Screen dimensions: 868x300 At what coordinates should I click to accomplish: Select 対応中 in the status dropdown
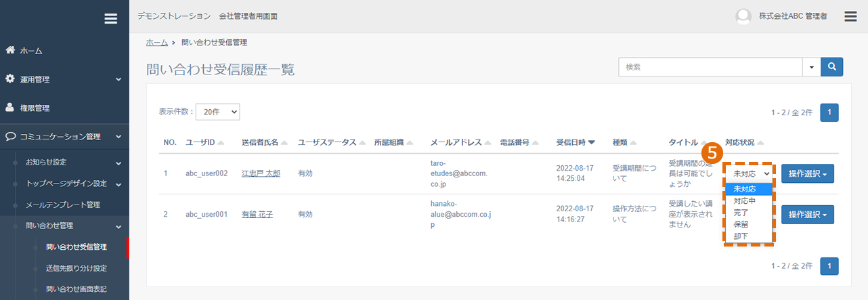pyautogui.click(x=744, y=201)
